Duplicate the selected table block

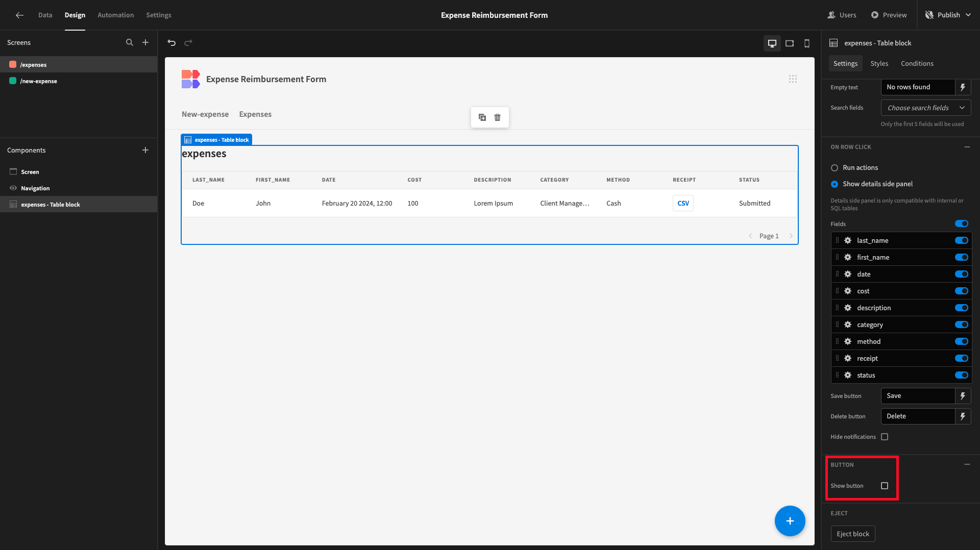point(482,117)
